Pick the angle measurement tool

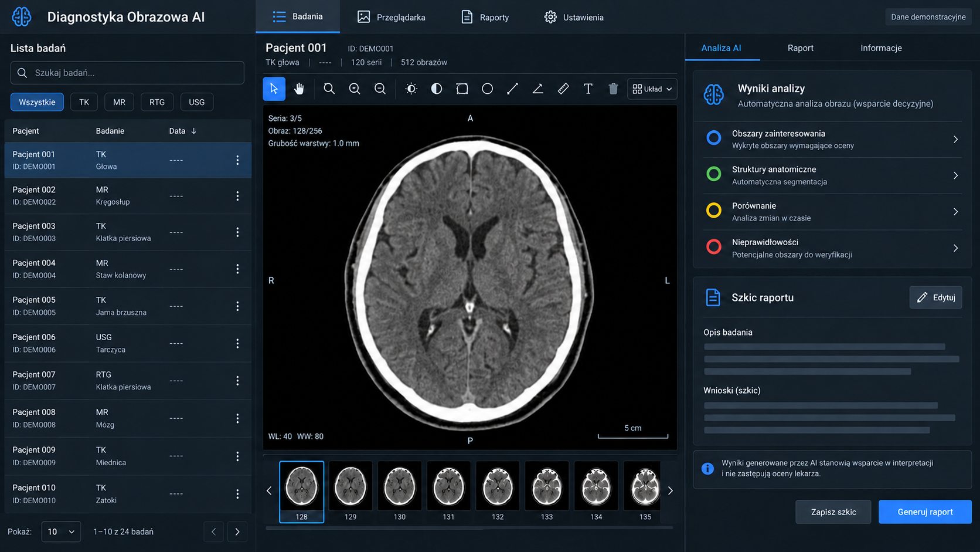537,89
